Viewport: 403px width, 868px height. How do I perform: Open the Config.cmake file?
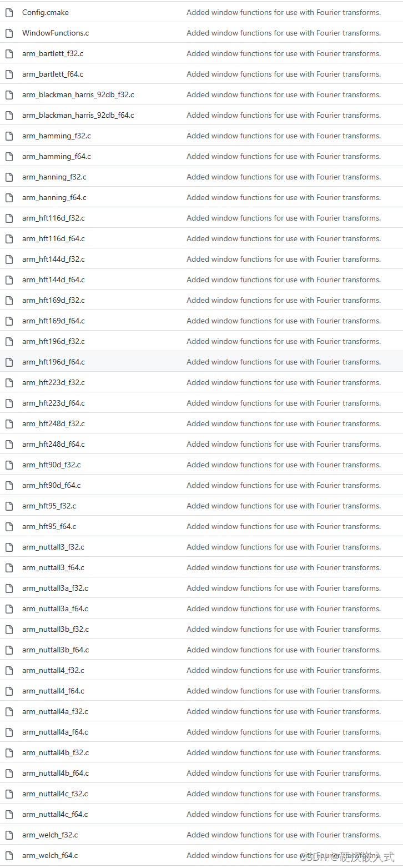coord(46,12)
